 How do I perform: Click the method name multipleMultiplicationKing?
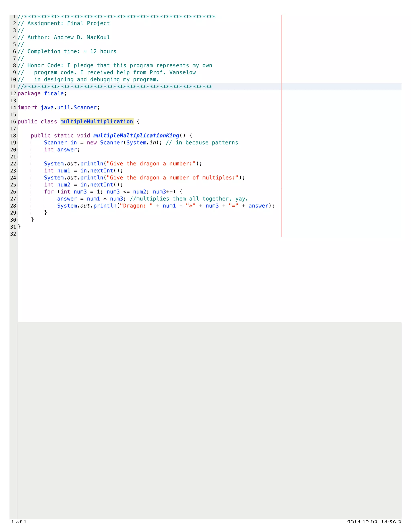[136, 136]
